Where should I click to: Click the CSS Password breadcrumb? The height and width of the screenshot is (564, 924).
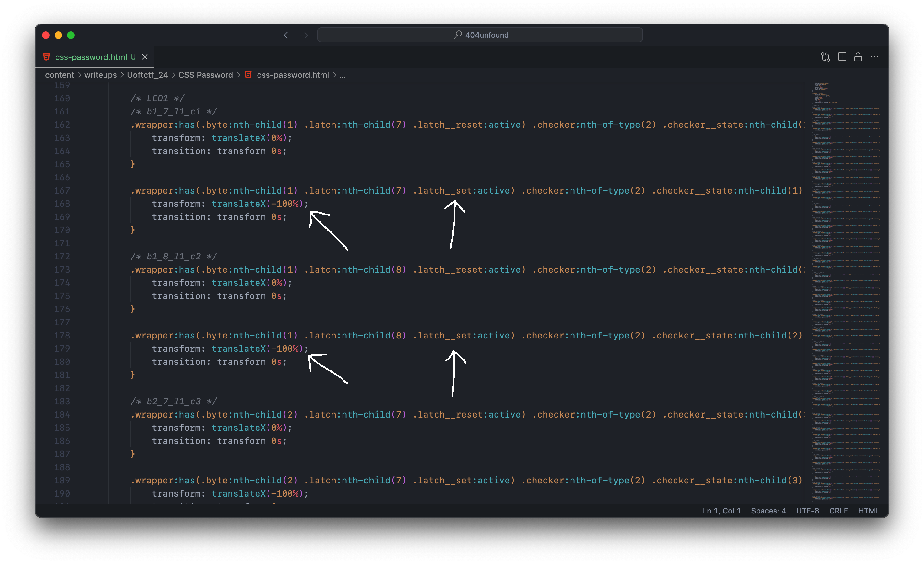coord(205,75)
